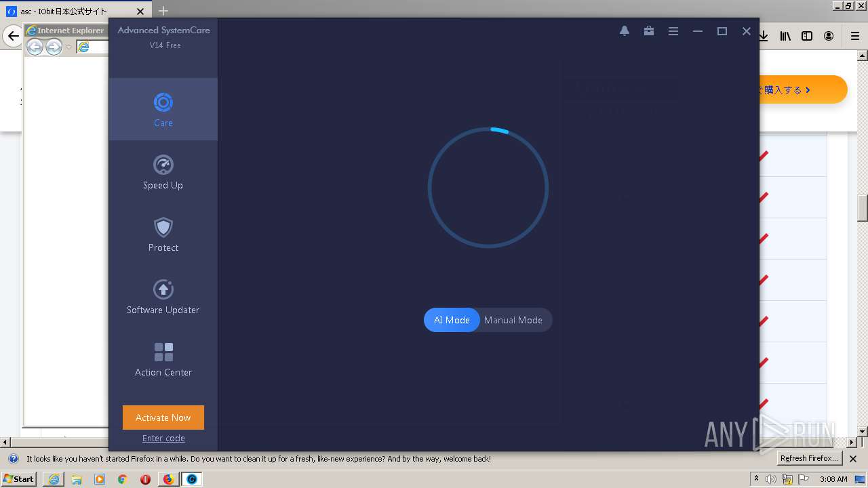Click Refresh Firefox button

[x=810, y=459]
